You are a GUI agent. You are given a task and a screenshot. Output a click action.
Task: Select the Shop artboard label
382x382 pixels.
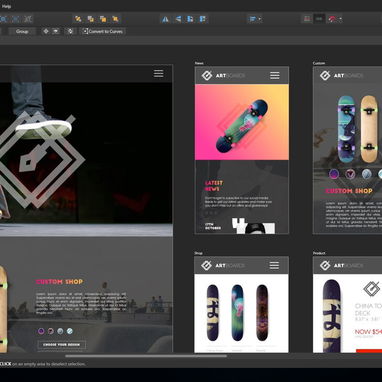[198, 253]
